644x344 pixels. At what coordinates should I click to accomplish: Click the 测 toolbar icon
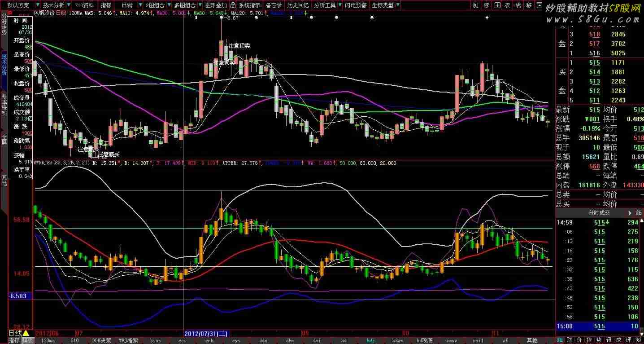(x=476, y=5)
